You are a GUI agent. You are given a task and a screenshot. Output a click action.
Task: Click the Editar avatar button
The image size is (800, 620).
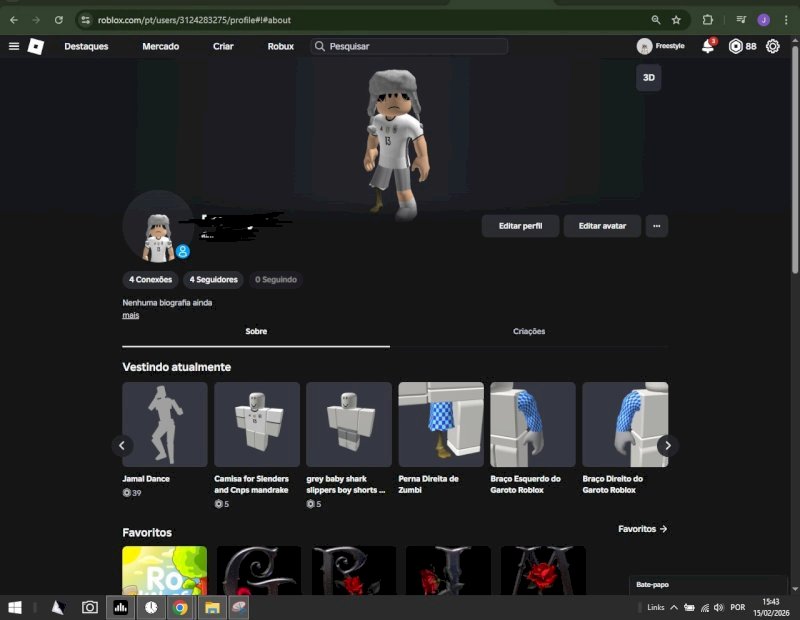(602, 226)
